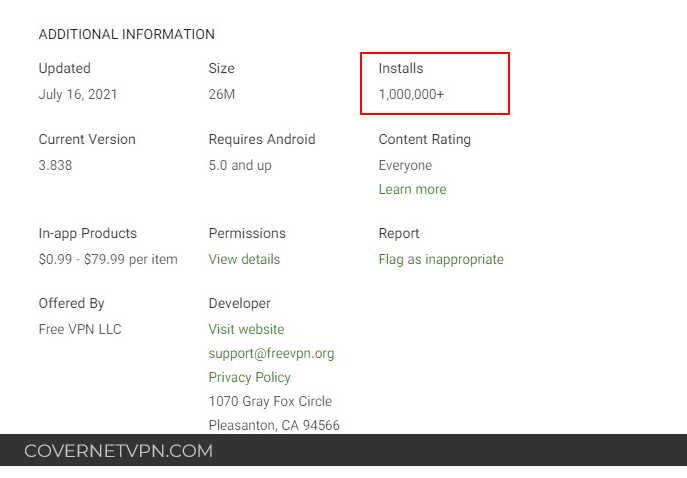Click the COVERNETVPN.COM watermark text
The height and width of the screenshot is (478, 687).
pyautogui.click(x=118, y=451)
